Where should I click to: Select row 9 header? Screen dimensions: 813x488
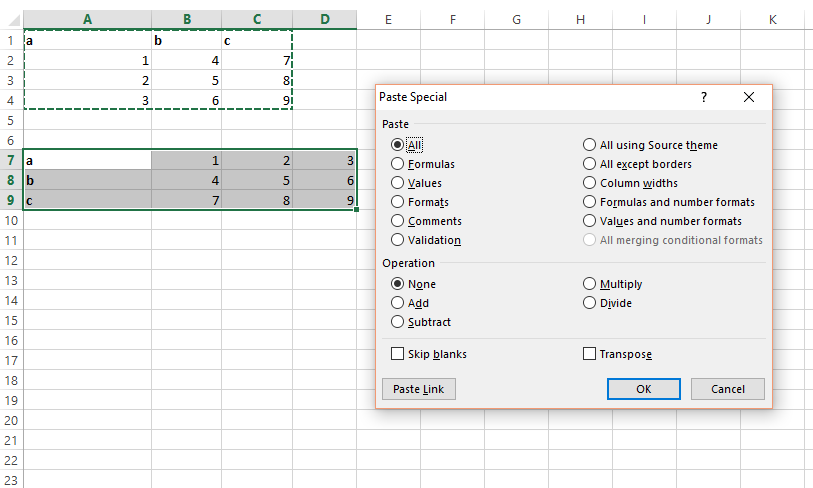coord(11,200)
